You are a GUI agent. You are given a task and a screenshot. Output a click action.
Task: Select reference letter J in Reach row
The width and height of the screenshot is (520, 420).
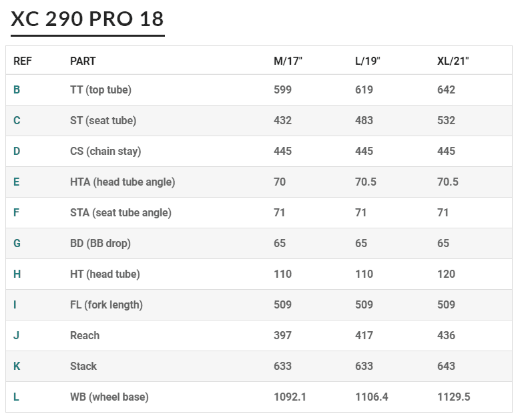[16, 335]
